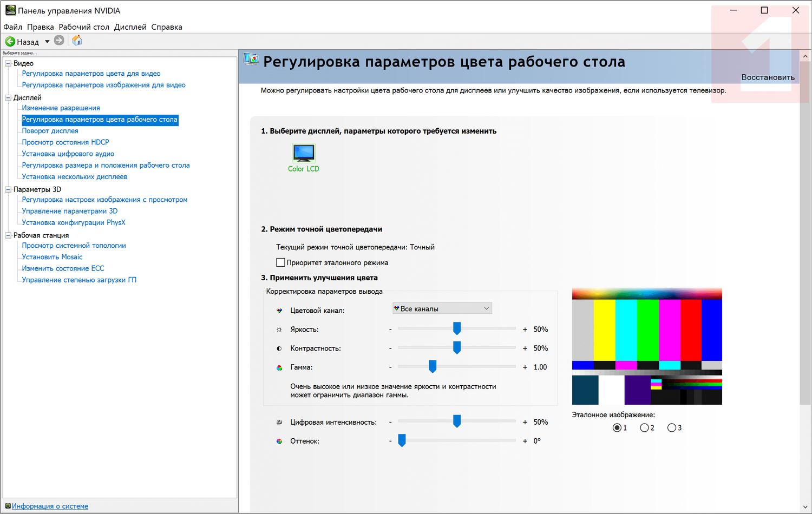812x514 pixels.
Task: Open Установка конфигурации PhysX page
Action: click(x=74, y=222)
